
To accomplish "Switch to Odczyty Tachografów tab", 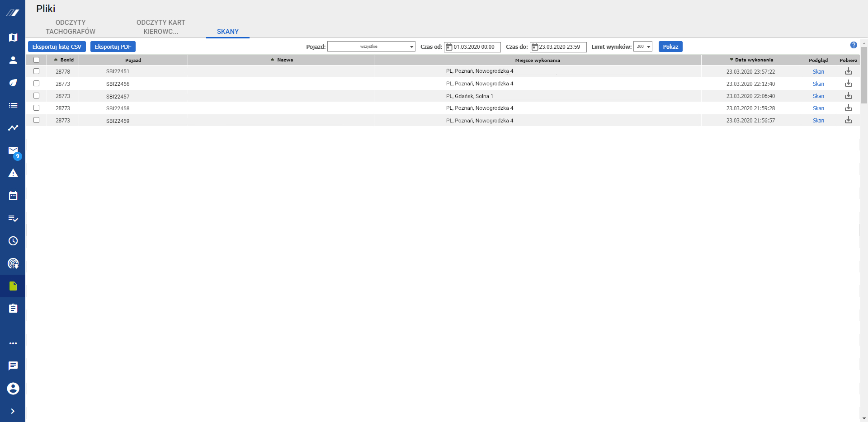I will pyautogui.click(x=71, y=27).
